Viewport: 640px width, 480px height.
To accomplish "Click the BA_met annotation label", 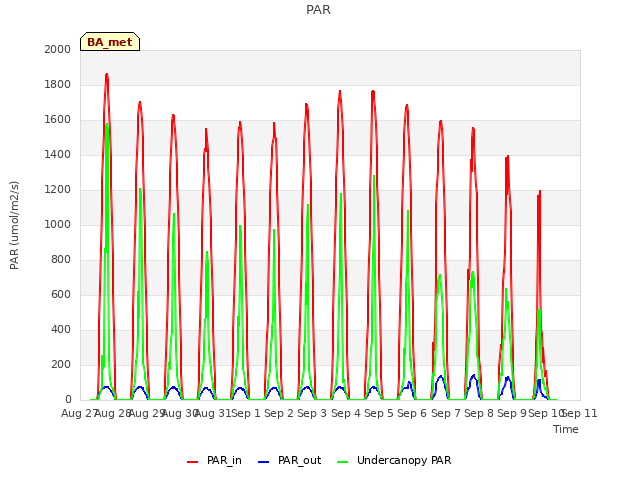I will 110,42.
